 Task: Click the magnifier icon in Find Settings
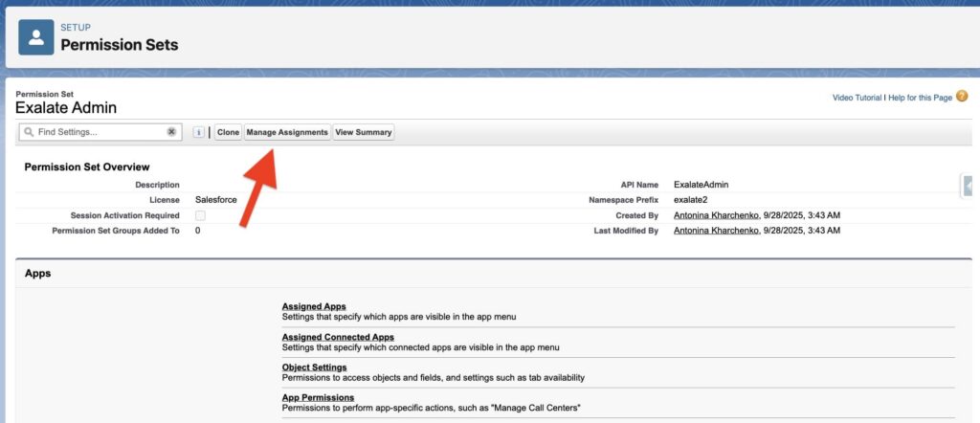click(x=29, y=132)
